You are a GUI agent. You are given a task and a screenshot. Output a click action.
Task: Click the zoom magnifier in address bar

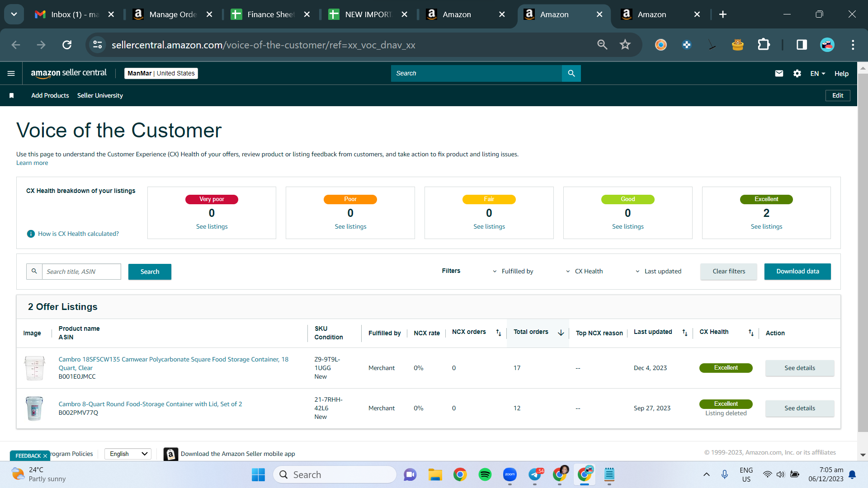point(602,45)
